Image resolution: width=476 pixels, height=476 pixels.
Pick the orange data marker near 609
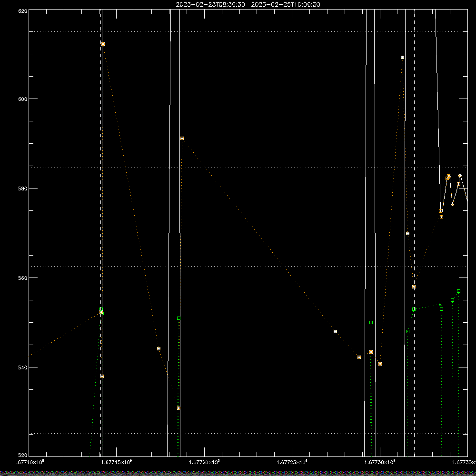(402, 58)
